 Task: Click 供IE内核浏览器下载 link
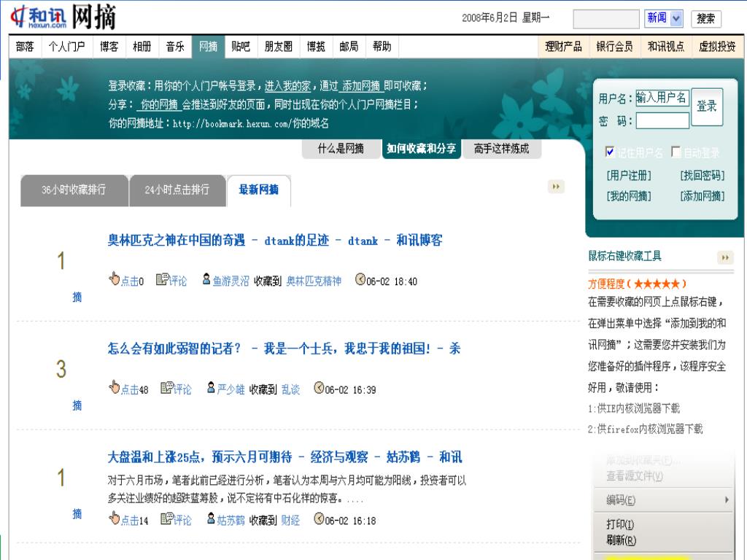[x=638, y=408]
